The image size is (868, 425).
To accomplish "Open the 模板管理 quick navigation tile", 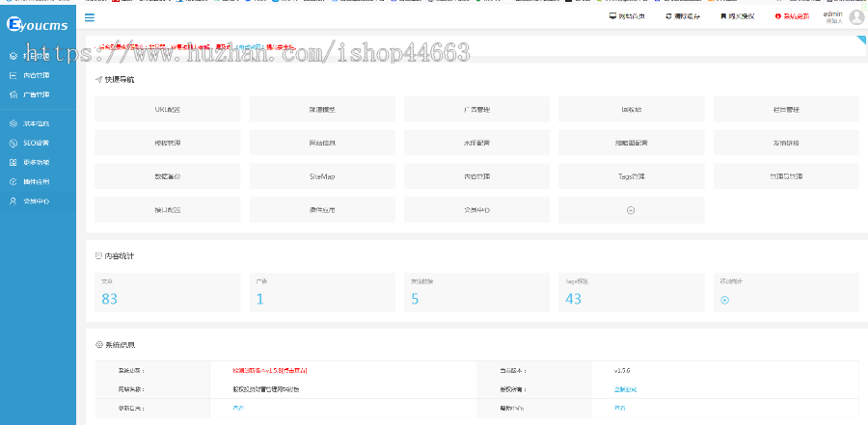I will (168, 143).
